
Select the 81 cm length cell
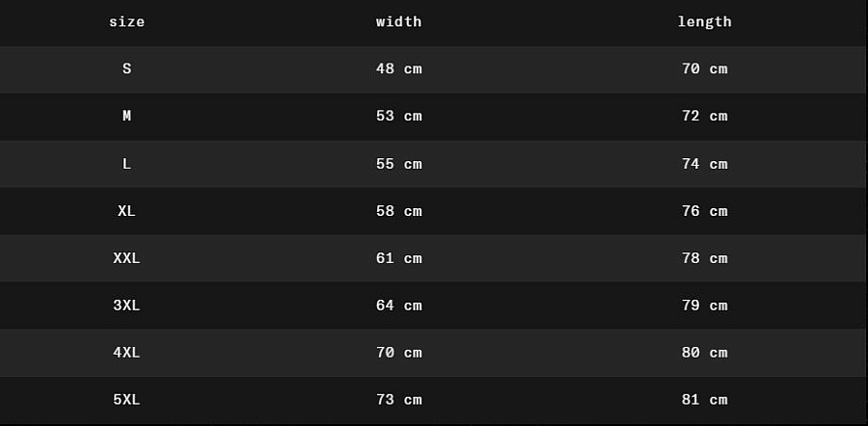pos(704,400)
